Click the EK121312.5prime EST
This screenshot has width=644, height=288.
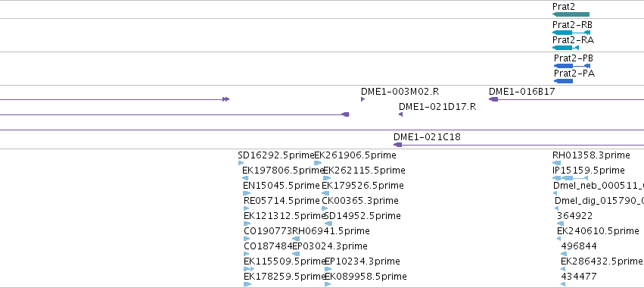247,224
